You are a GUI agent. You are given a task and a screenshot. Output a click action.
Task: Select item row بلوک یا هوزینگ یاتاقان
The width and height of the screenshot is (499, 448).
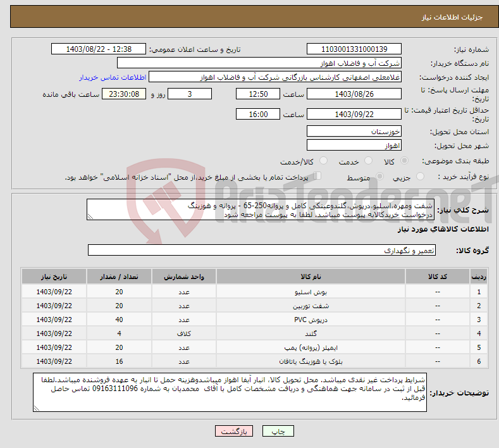tap(255, 361)
